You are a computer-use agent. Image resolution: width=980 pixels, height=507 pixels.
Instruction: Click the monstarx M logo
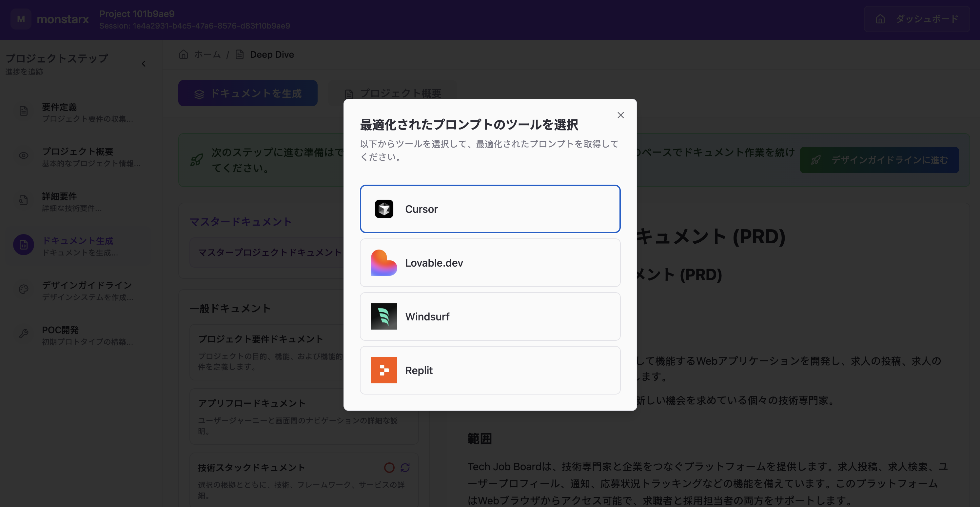[x=21, y=19]
